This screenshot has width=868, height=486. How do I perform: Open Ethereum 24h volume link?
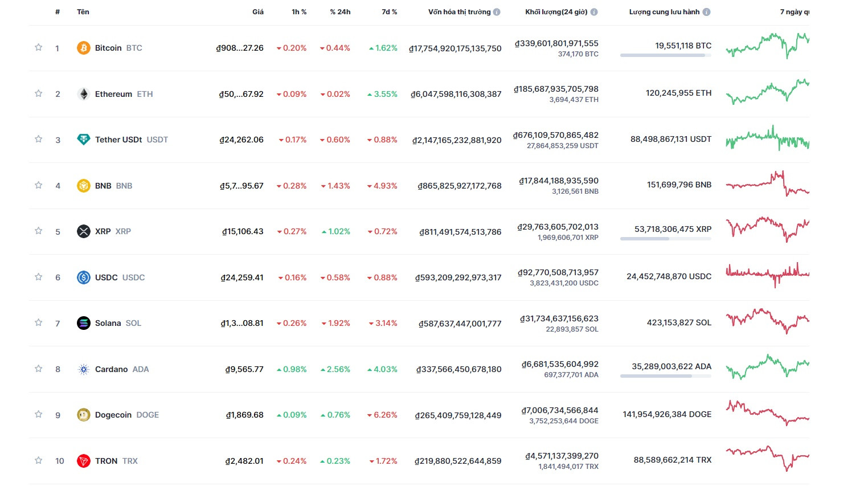pos(556,89)
